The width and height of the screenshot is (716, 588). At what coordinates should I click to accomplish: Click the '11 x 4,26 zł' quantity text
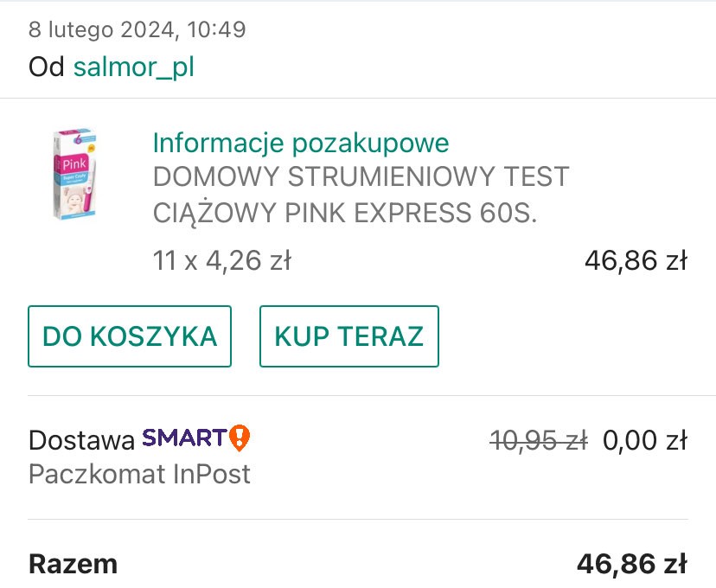pos(221,259)
